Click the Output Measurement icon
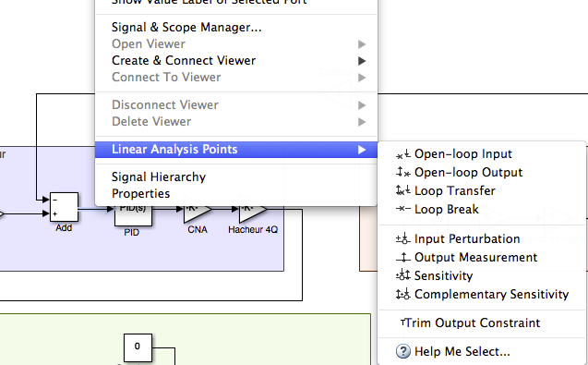The image size is (588, 365). [x=403, y=257]
